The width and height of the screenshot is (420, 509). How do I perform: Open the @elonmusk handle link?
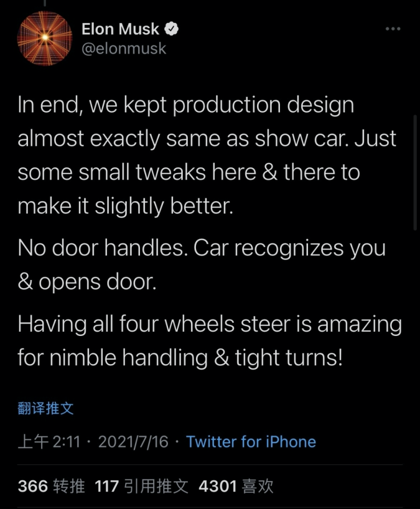point(124,49)
